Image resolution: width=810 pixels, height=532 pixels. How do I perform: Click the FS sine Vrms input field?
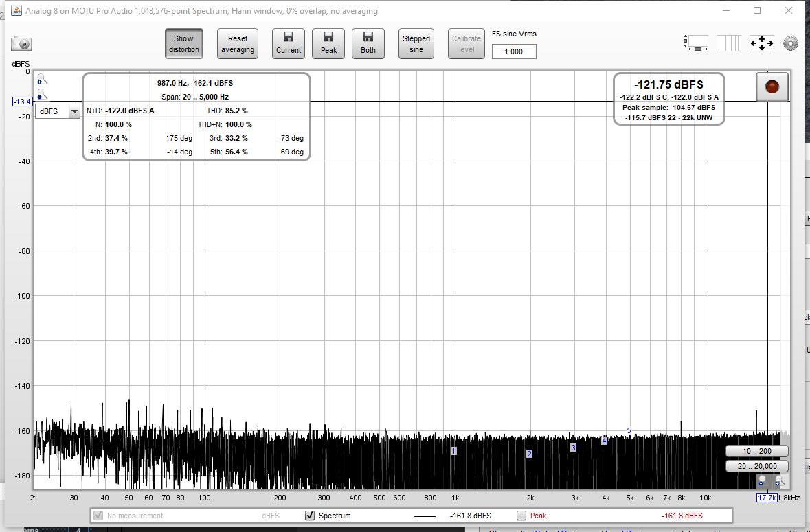click(513, 51)
